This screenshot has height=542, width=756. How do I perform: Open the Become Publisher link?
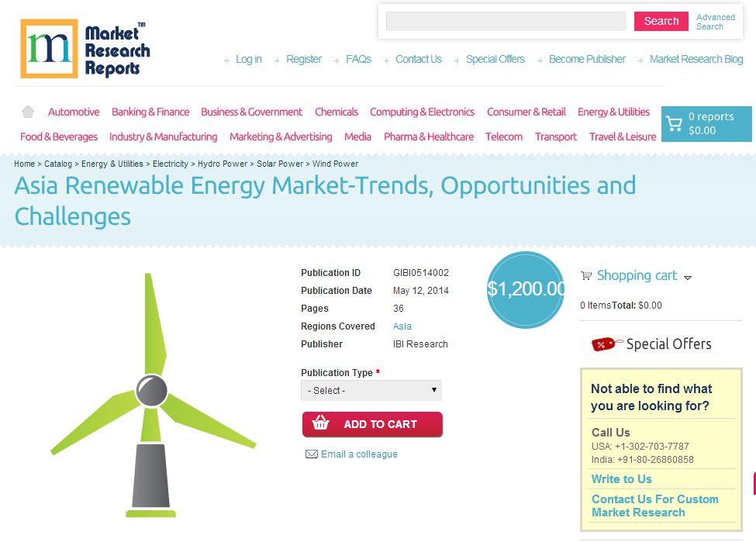587,59
